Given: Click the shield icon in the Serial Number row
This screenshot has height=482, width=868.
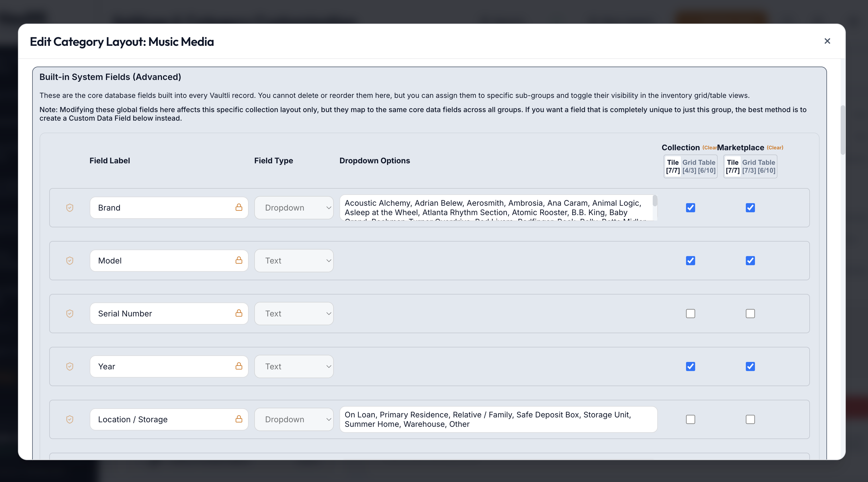Looking at the screenshot, I should coord(70,313).
